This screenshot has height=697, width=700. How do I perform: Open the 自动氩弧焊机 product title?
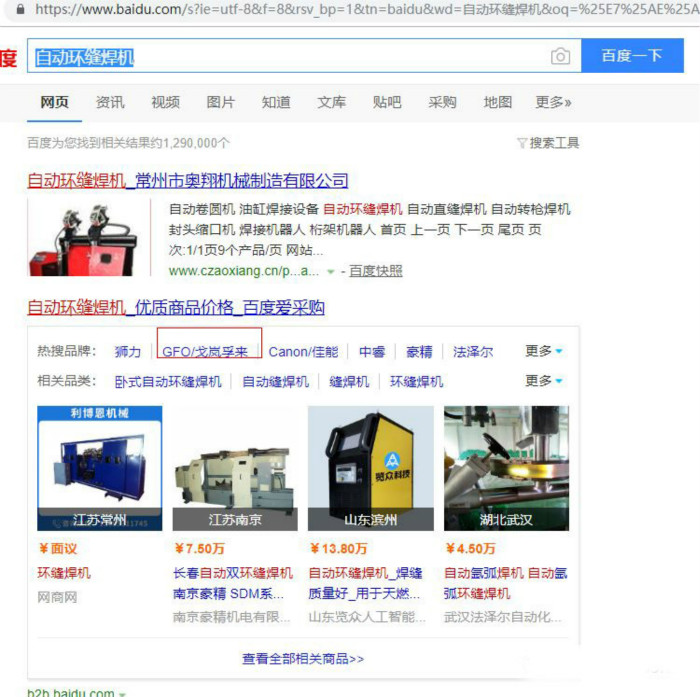pyautogui.click(x=505, y=583)
